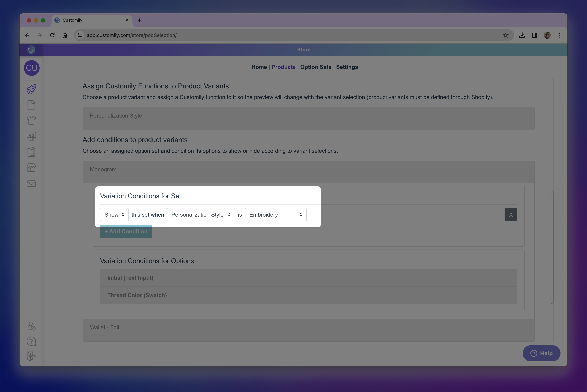This screenshot has width=587, height=392.
Task: Select the rocket getting-started icon in sidebar
Action: (x=31, y=89)
